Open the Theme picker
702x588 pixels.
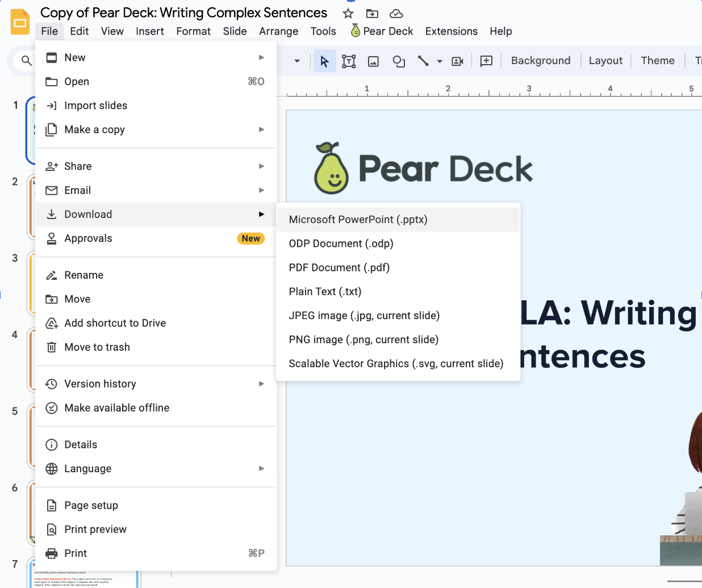click(657, 60)
